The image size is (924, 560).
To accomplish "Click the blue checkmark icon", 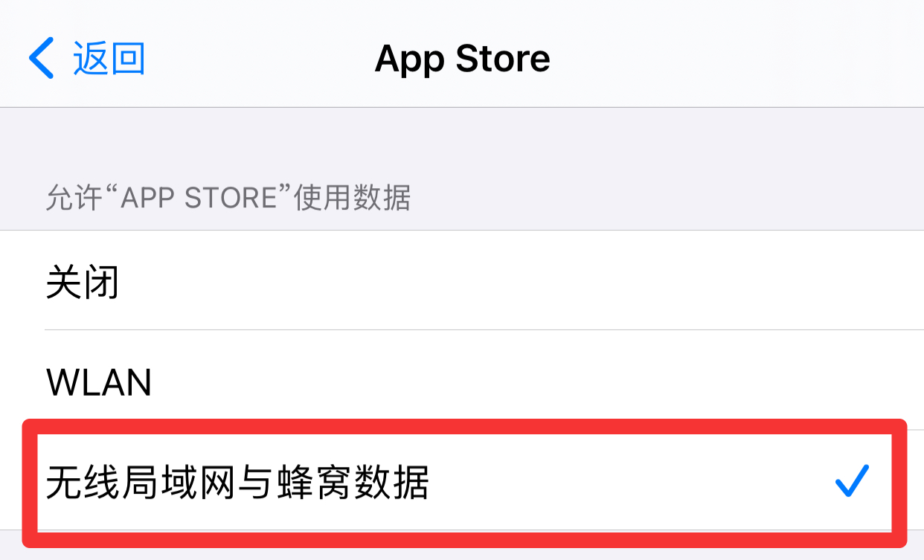I will [x=852, y=481].
